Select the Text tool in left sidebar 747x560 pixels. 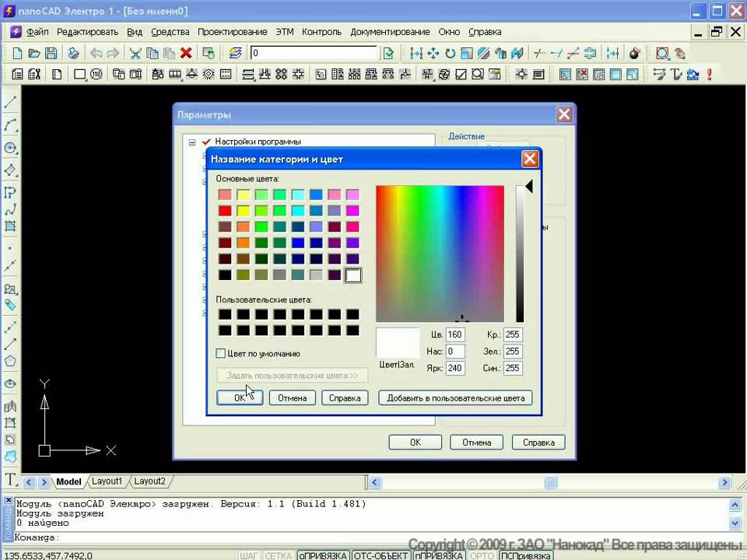10,479
